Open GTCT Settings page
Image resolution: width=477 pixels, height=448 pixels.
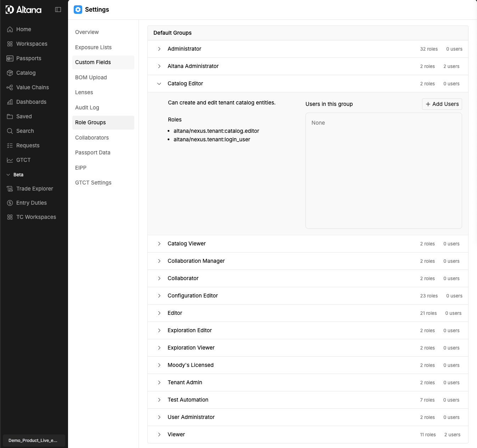pos(103,183)
